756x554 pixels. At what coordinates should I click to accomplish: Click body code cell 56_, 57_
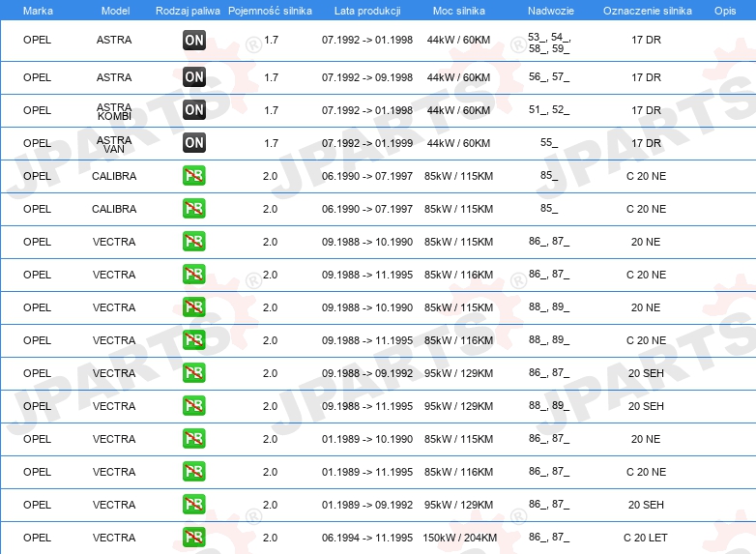549,76
